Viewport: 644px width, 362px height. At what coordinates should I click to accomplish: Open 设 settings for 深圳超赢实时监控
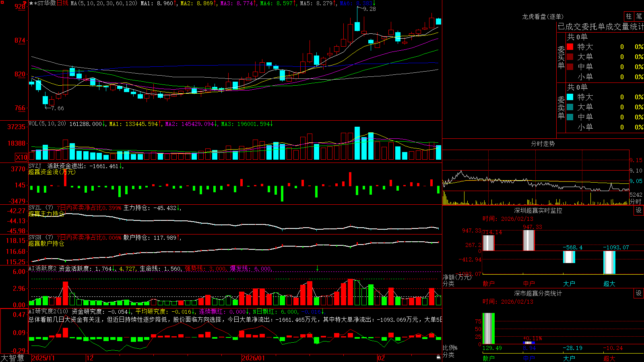click(x=639, y=210)
